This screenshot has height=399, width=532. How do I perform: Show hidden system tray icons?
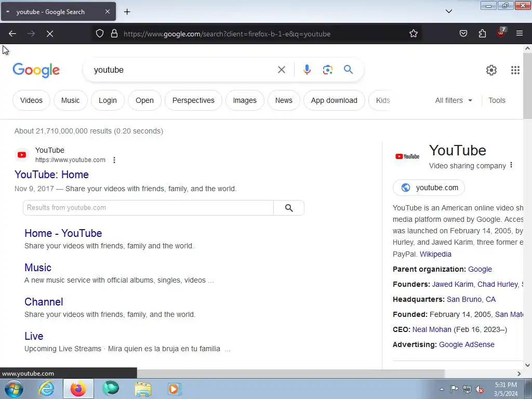click(442, 389)
